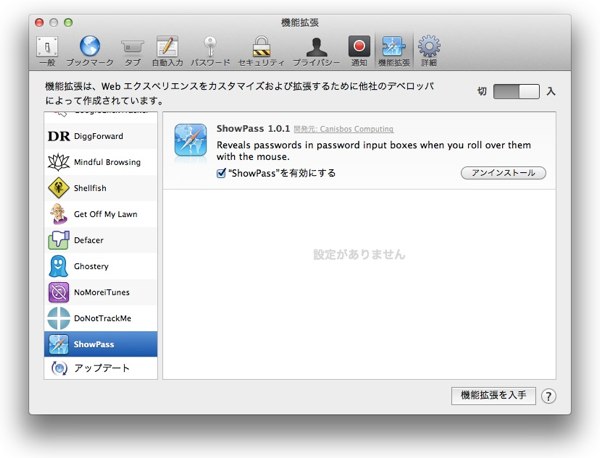Open the 自動入力 pencil pane

(168, 51)
